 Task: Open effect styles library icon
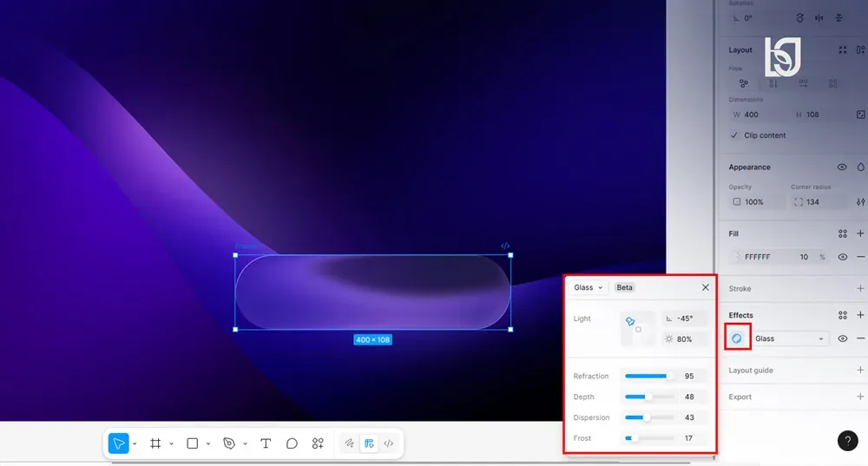[x=843, y=315]
